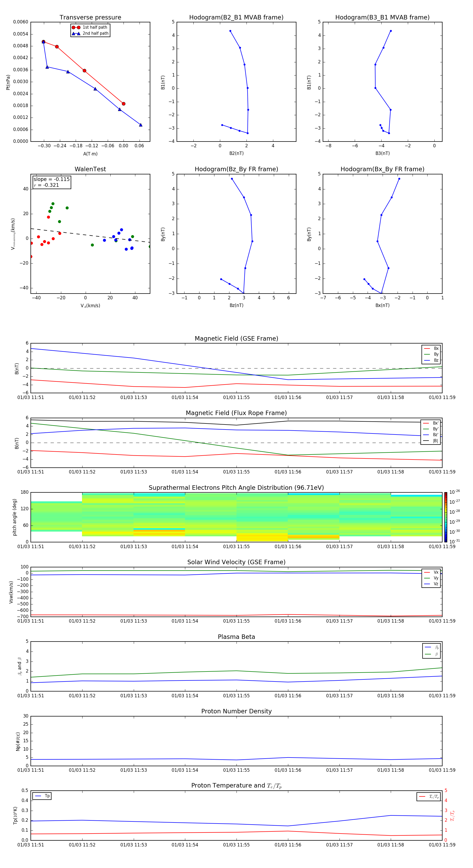Image resolution: width=473 pixels, height=868 pixels.
Task: Click the 'Bx' legend entry in GSE panel
Action: pyautogui.click(x=431, y=349)
